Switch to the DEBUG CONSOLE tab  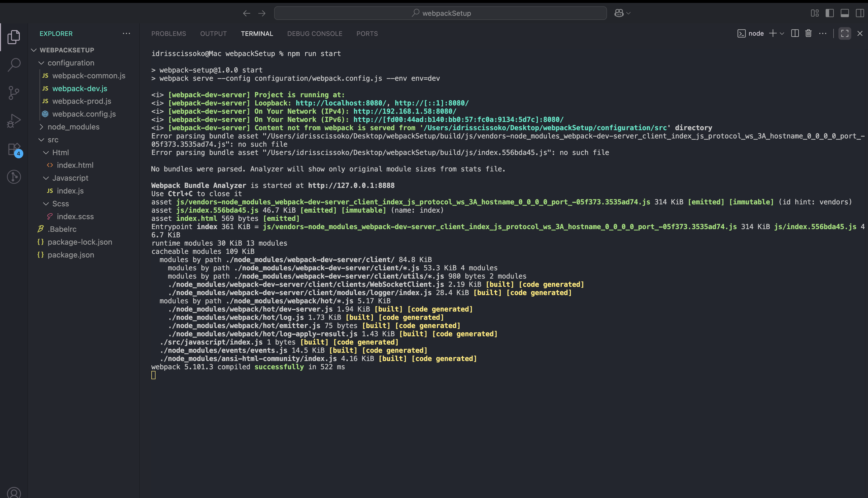coord(315,33)
